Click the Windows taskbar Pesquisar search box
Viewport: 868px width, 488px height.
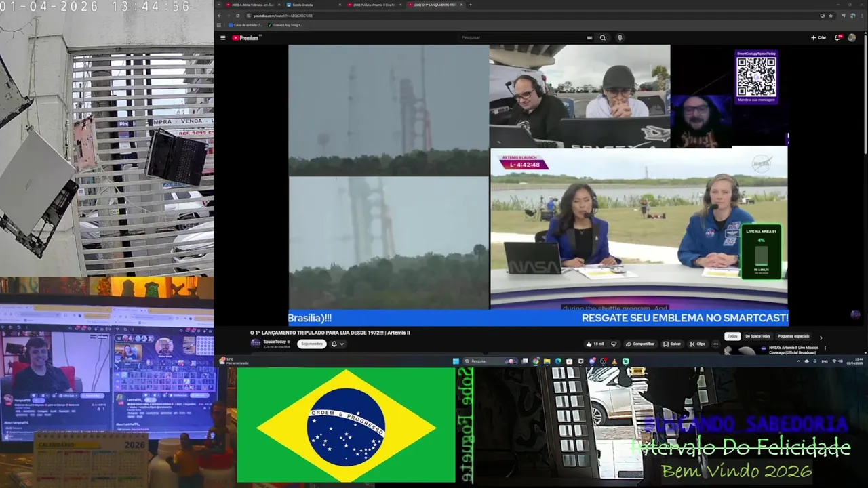(x=490, y=361)
